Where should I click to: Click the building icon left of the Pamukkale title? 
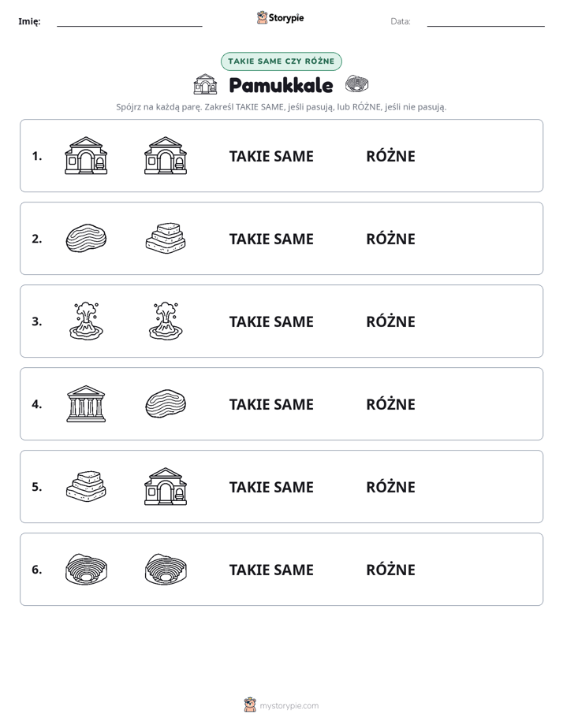pos(205,84)
